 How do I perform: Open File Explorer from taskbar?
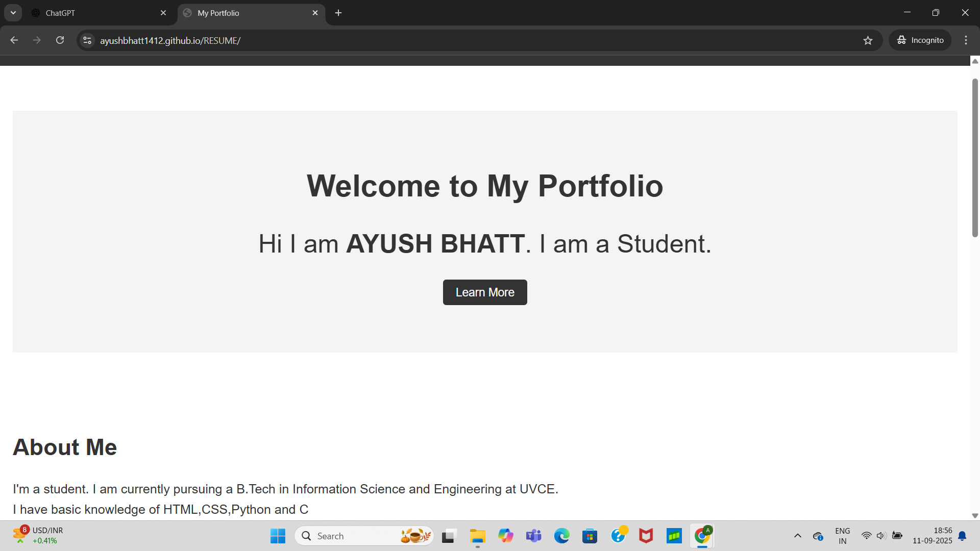[x=478, y=536]
